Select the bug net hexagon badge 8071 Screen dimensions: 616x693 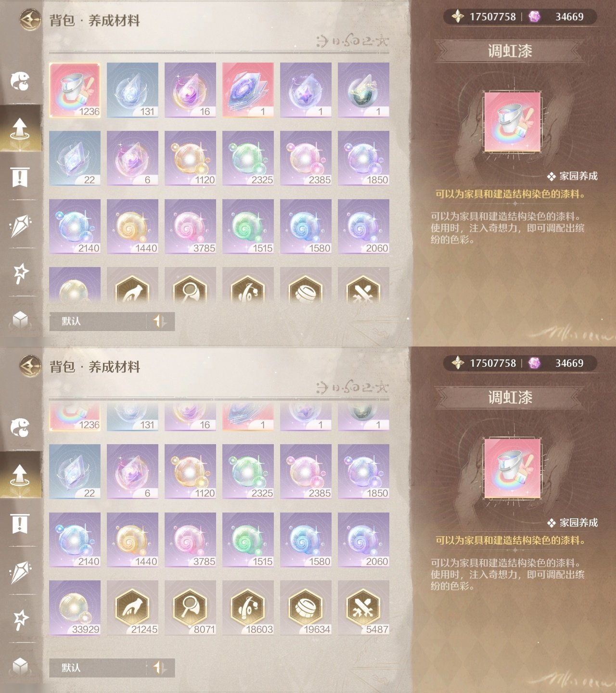point(190,608)
